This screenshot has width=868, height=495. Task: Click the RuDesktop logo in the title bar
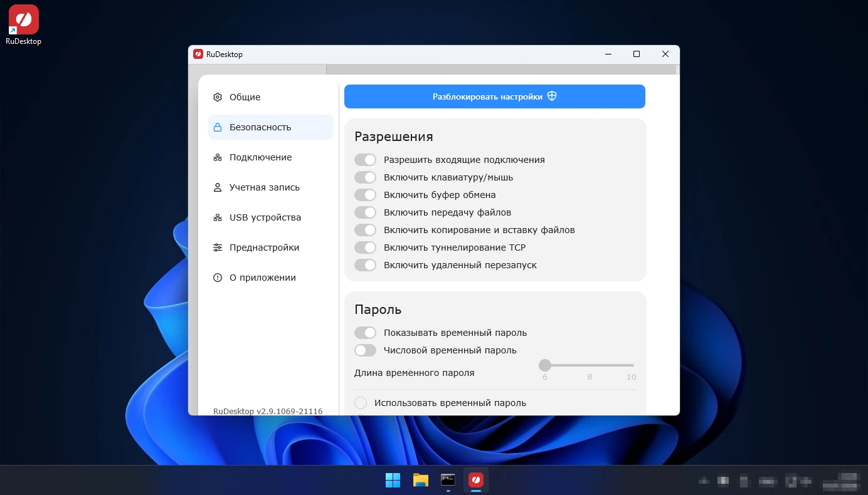198,55
